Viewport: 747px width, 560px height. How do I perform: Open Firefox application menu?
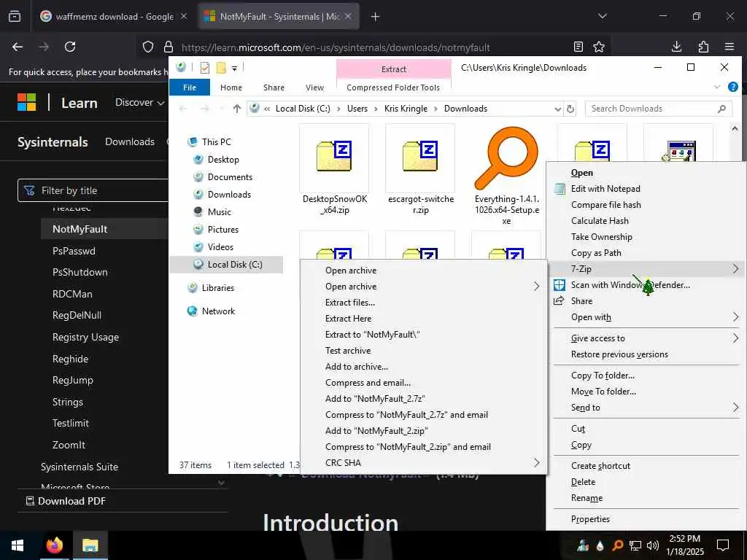(729, 47)
